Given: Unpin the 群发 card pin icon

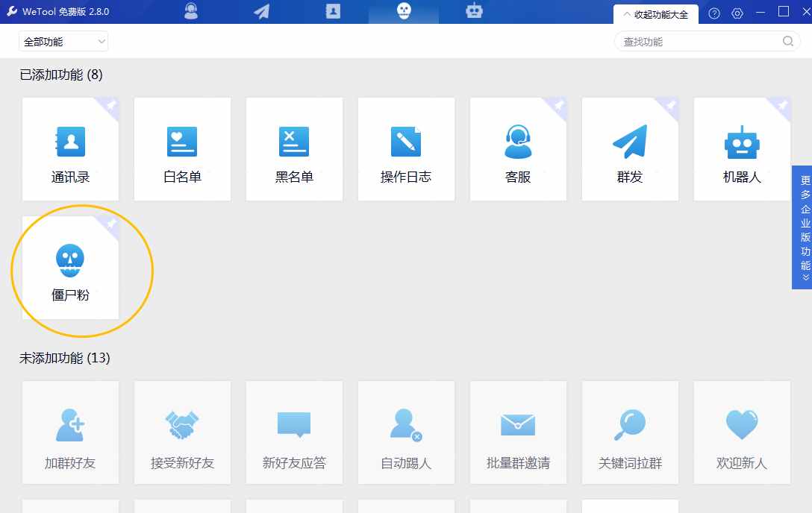Looking at the screenshot, I should point(670,106).
